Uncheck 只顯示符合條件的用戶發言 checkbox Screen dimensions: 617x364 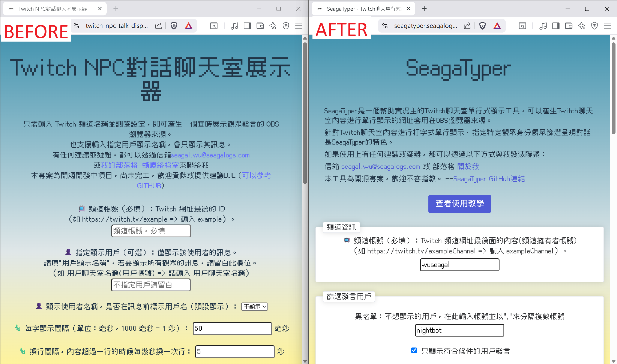[x=414, y=350]
